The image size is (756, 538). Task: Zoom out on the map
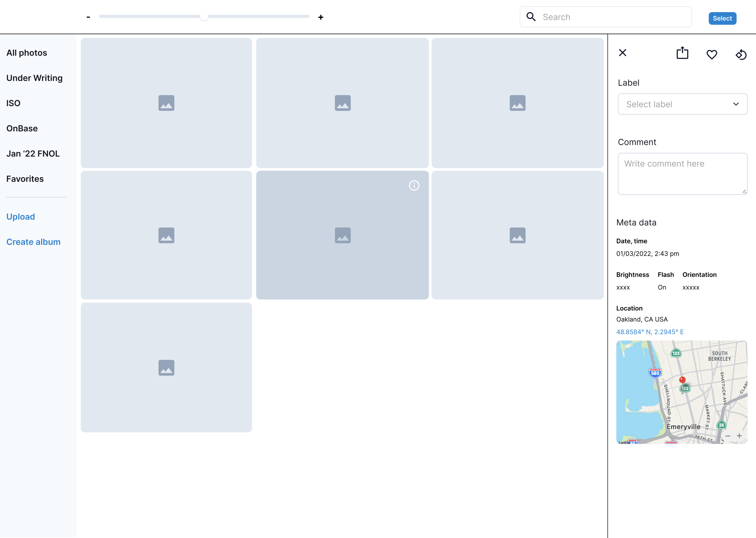(x=728, y=436)
